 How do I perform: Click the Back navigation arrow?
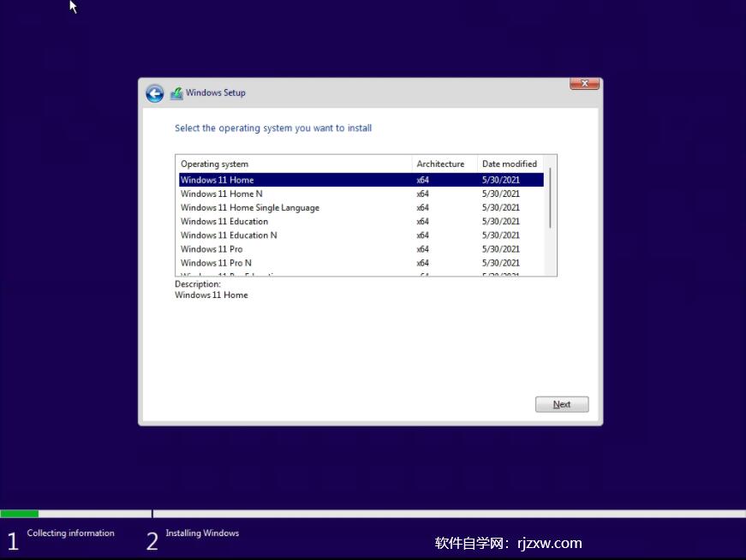point(154,92)
